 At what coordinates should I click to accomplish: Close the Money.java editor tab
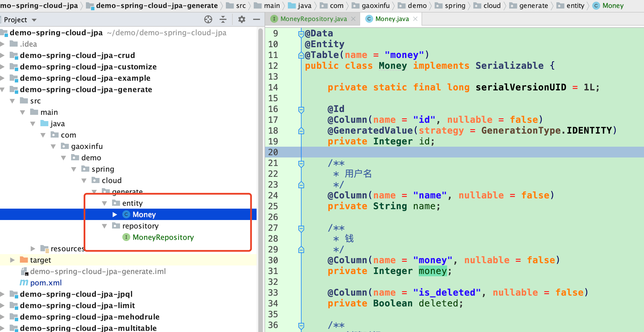415,19
